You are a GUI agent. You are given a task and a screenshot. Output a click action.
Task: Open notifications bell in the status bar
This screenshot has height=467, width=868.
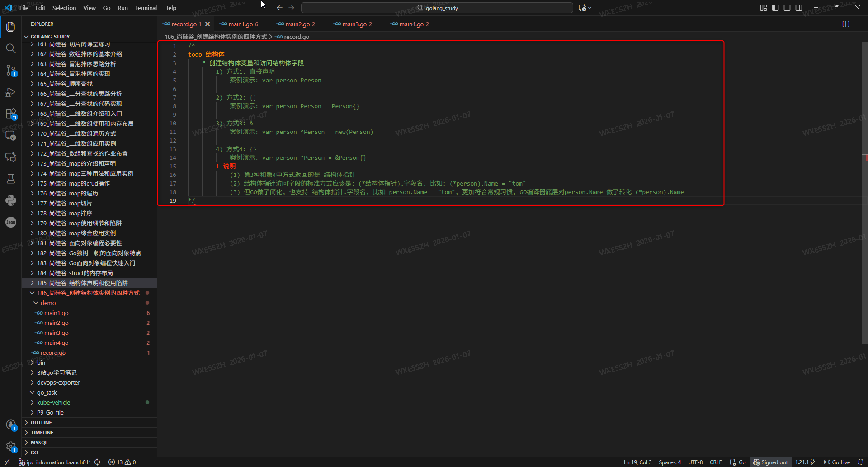click(861, 462)
